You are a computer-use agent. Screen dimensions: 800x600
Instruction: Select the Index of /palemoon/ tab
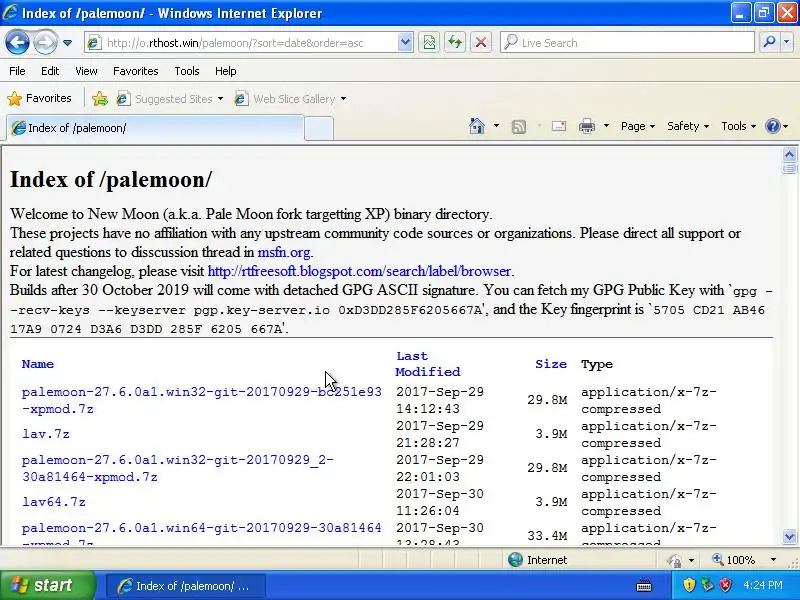click(155, 128)
